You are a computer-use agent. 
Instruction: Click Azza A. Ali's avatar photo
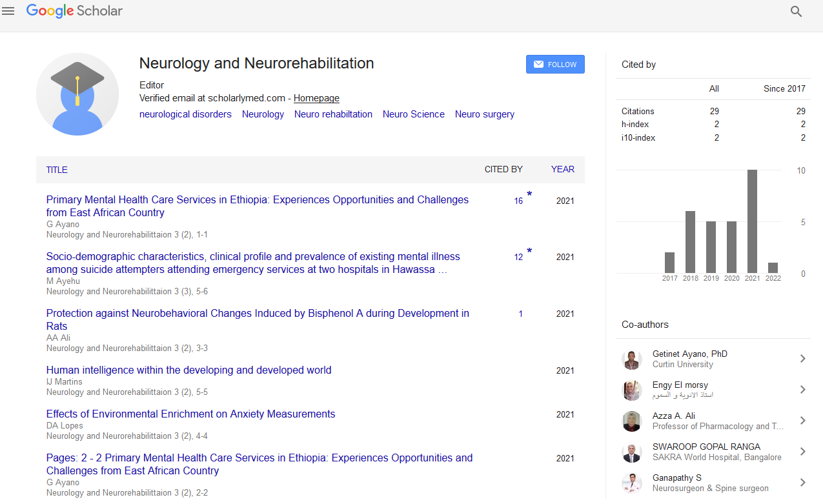pyautogui.click(x=632, y=421)
